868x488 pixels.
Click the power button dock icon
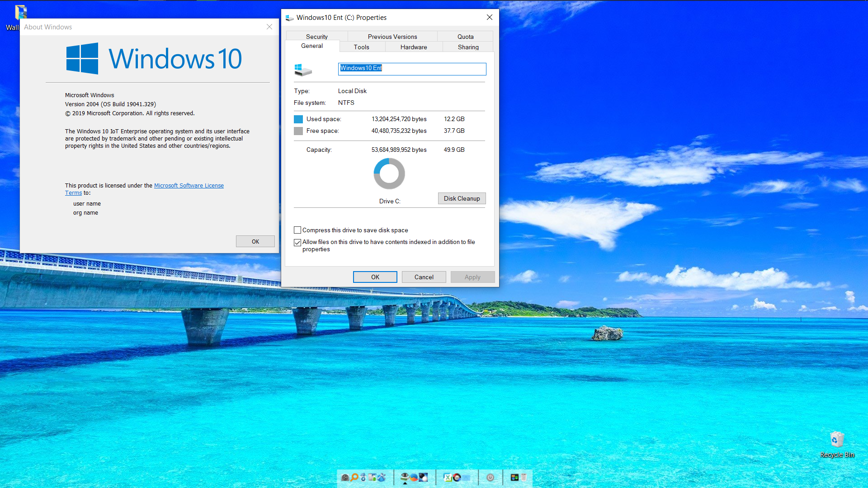tap(490, 477)
